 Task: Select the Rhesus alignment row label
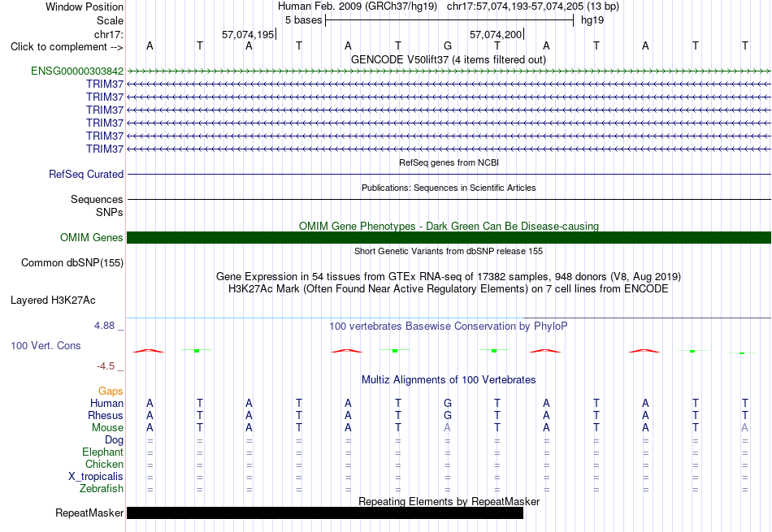pyautogui.click(x=106, y=416)
